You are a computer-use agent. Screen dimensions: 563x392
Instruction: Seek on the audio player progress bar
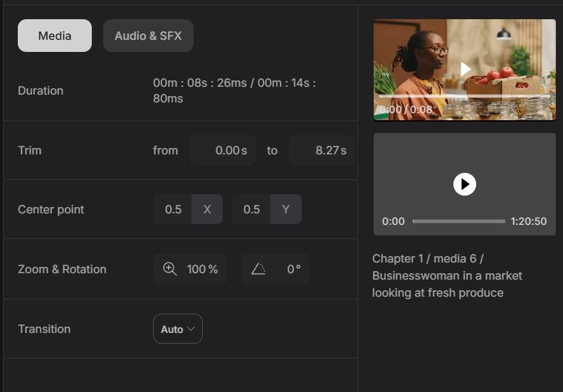pos(458,221)
